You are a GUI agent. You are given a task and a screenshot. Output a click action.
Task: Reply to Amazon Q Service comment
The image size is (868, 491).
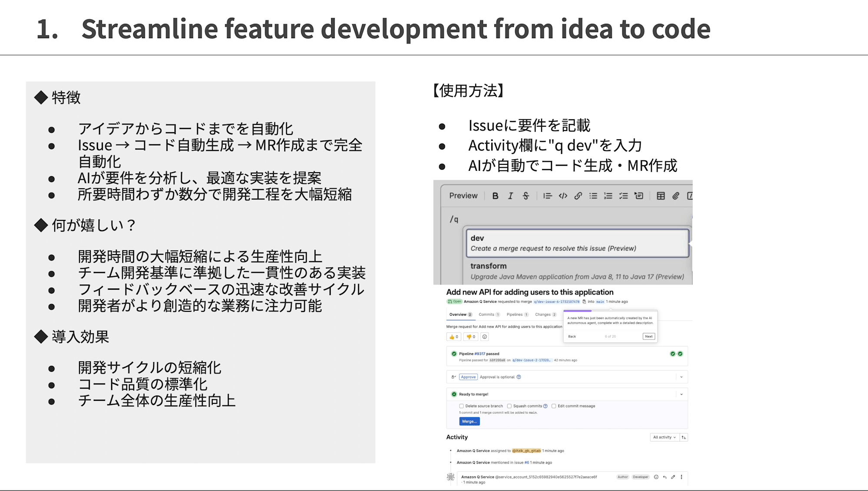(664, 477)
